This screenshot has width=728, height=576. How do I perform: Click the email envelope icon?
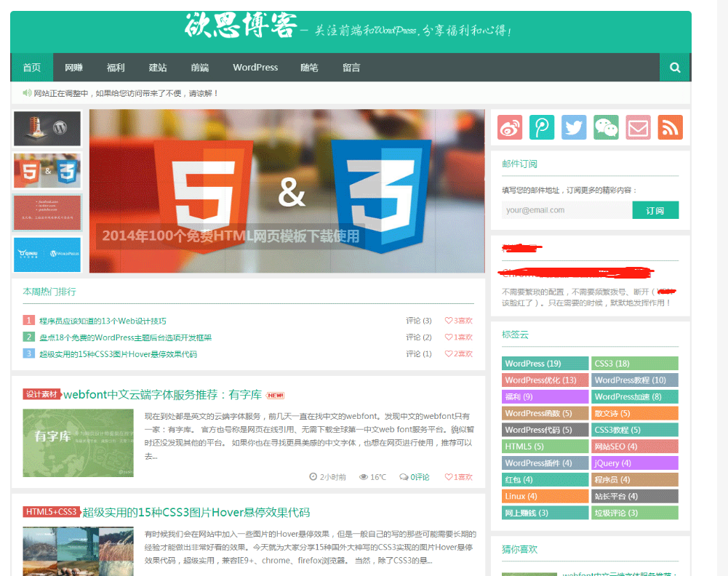pyautogui.click(x=638, y=127)
